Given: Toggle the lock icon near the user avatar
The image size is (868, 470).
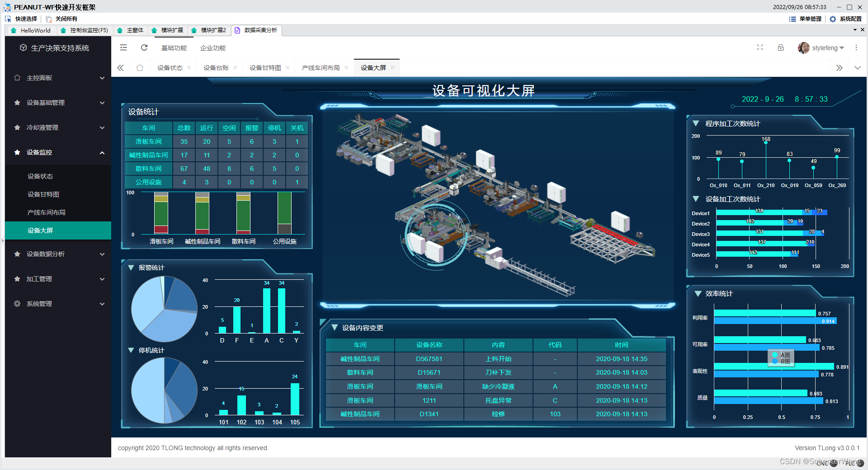Looking at the screenshot, I should (781, 47).
